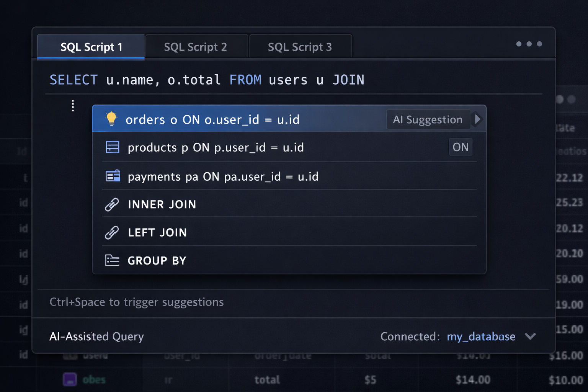This screenshot has width=588, height=392.
Task: Click the link icon beside LEFT JOIN
Action: coord(112,232)
